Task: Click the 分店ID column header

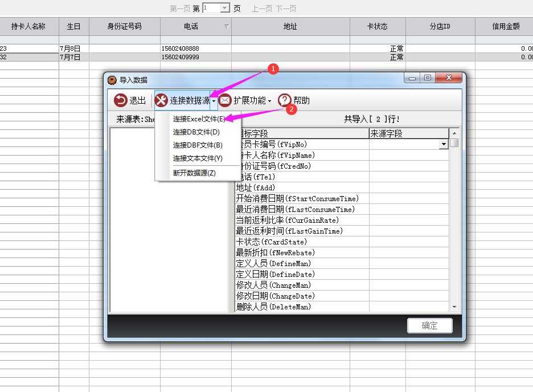Action: (440, 26)
